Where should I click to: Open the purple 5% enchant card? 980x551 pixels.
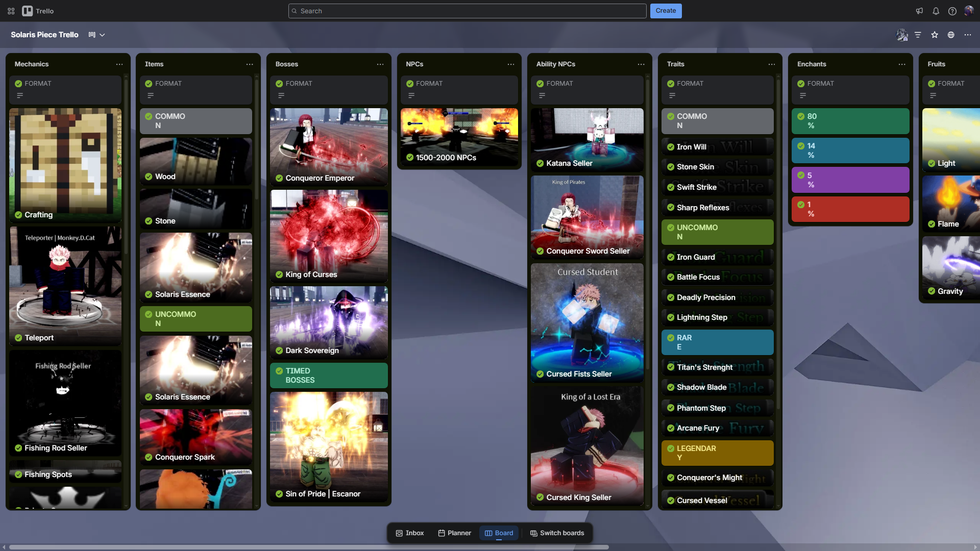pyautogui.click(x=850, y=180)
